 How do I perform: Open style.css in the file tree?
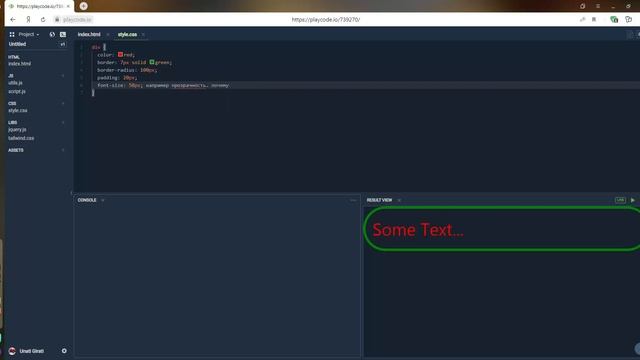pos(18,111)
